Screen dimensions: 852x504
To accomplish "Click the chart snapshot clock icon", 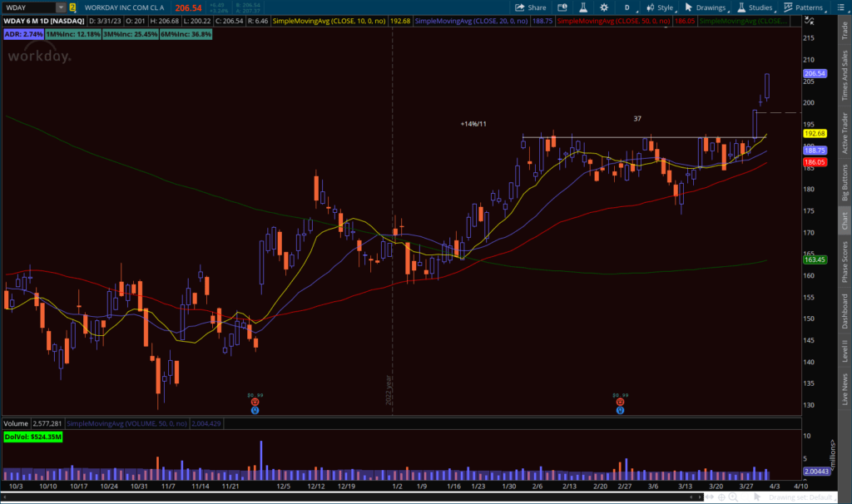I will point(562,7).
